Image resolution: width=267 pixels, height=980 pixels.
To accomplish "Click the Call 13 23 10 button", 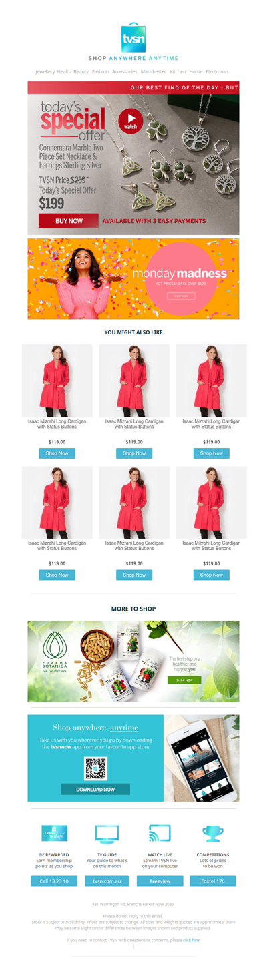I will (54, 881).
